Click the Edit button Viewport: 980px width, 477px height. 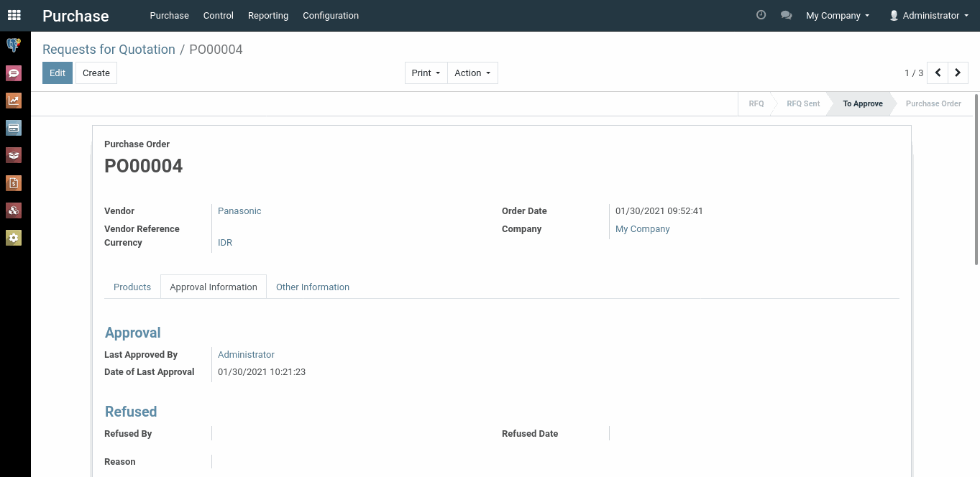pyautogui.click(x=58, y=73)
